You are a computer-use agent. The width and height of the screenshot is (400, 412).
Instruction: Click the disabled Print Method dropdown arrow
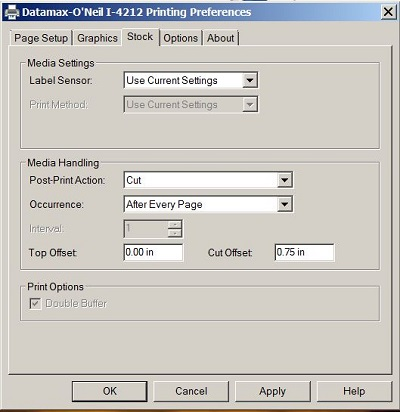pyautogui.click(x=250, y=105)
